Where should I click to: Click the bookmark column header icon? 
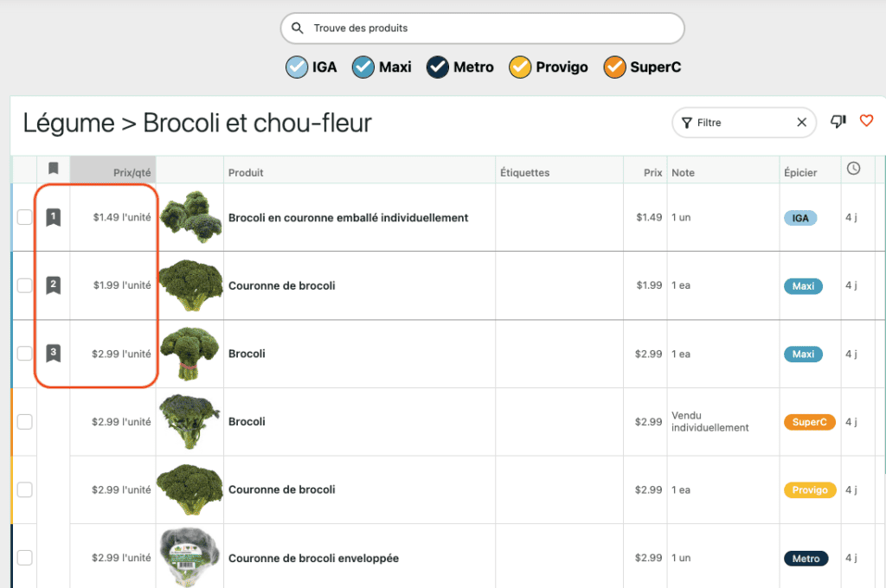(54, 169)
